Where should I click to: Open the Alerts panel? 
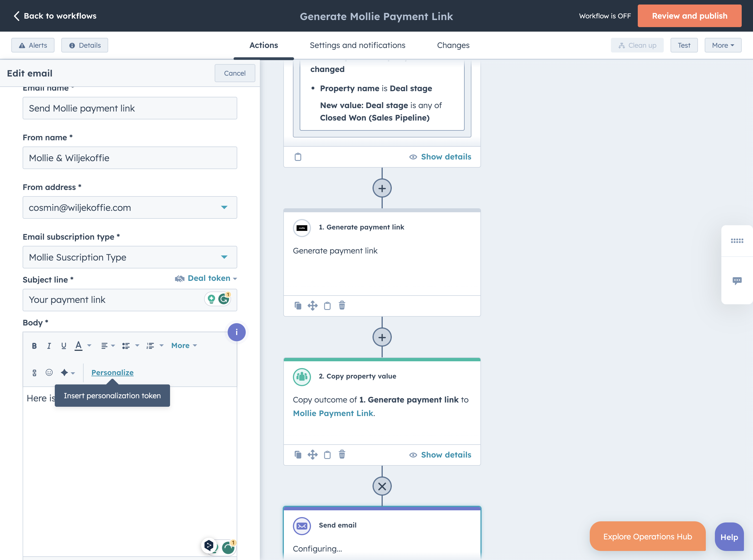tap(33, 45)
